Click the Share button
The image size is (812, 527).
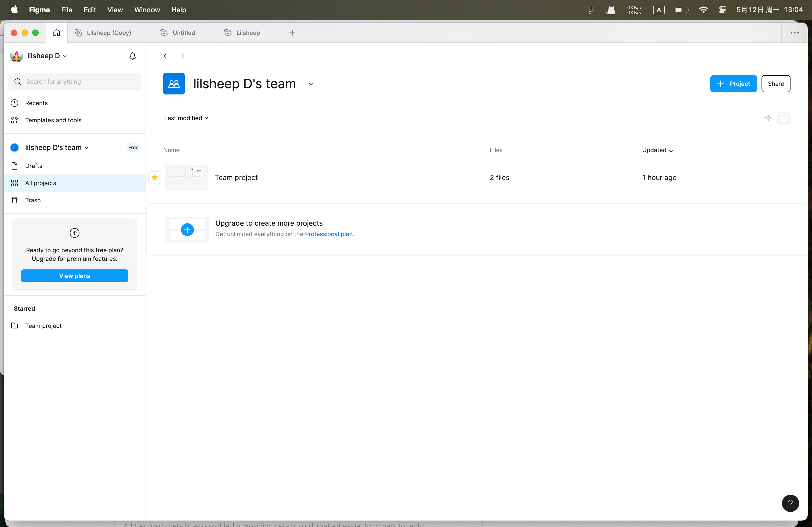click(x=775, y=83)
